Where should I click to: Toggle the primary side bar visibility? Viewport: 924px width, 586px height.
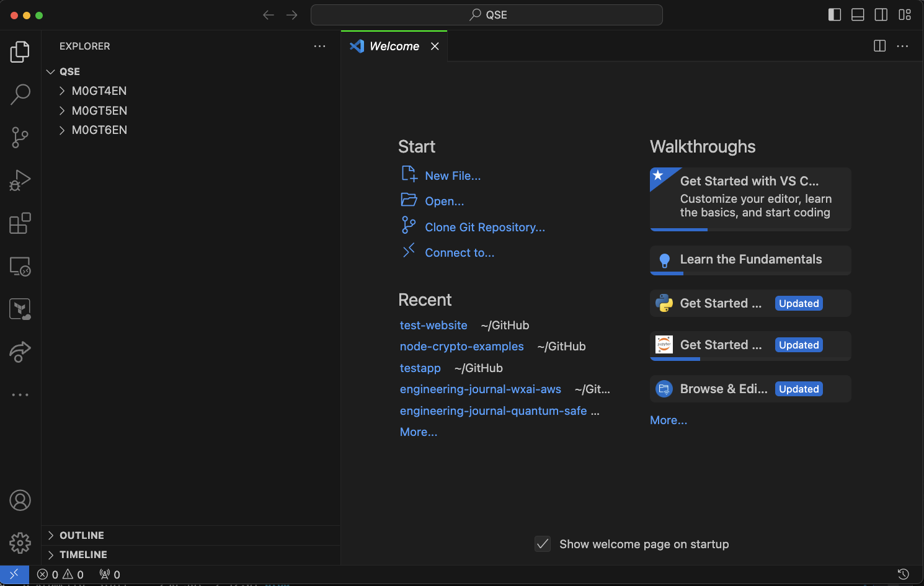[835, 15]
